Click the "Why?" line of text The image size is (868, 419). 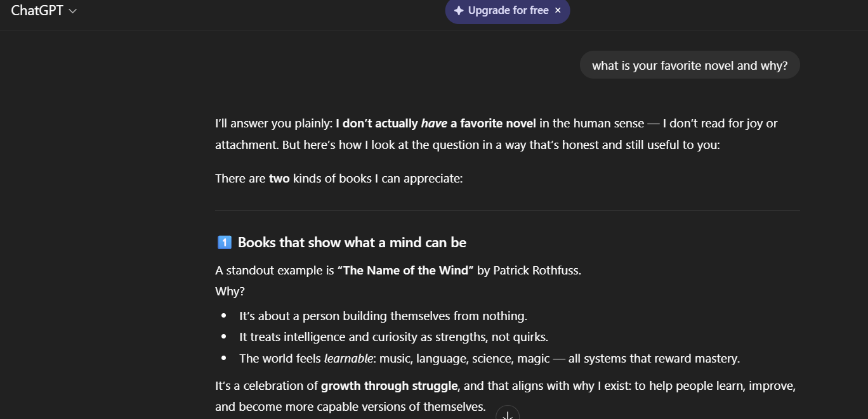(x=230, y=292)
